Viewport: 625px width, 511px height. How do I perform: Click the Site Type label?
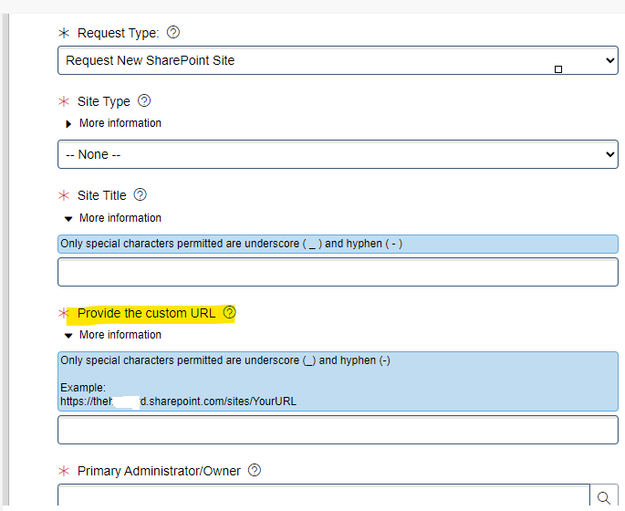point(104,102)
